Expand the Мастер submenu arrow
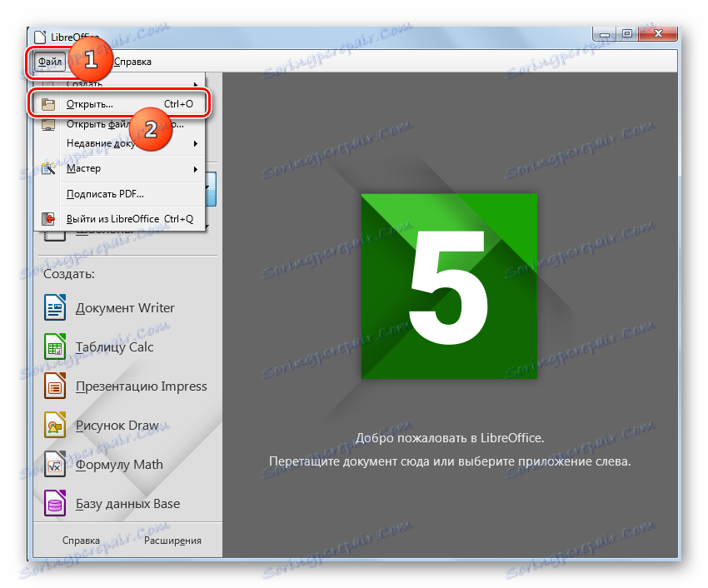Image resolution: width=708 pixels, height=588 pixels. 196,169
